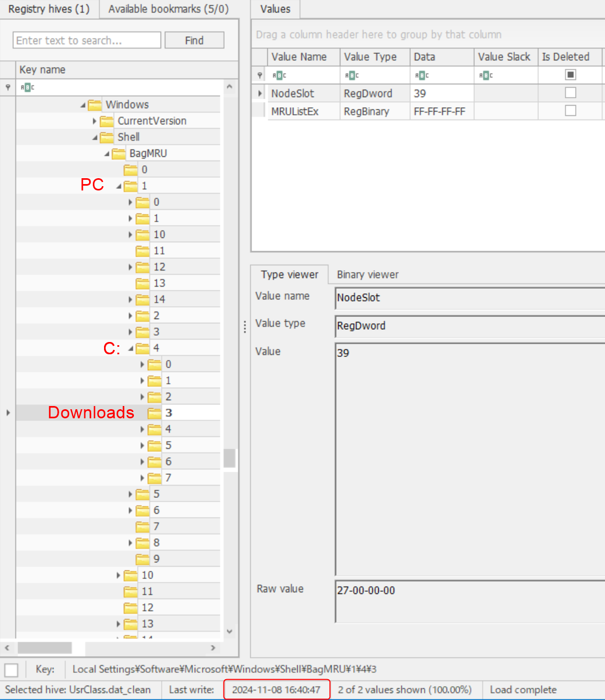Open the Value Type column filter operator icon

352,75
